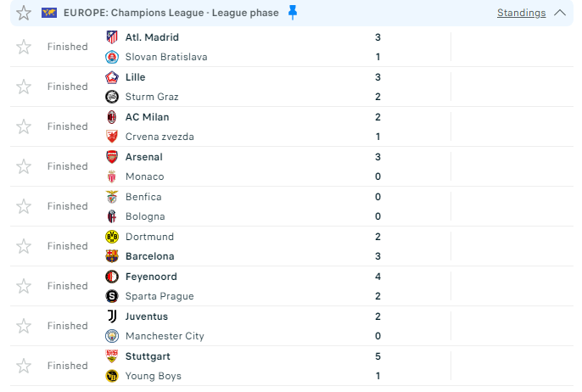Click the Juventus logo icon
Screen dimensions: 582x392
pyautogui.click(x=112, y=316)
